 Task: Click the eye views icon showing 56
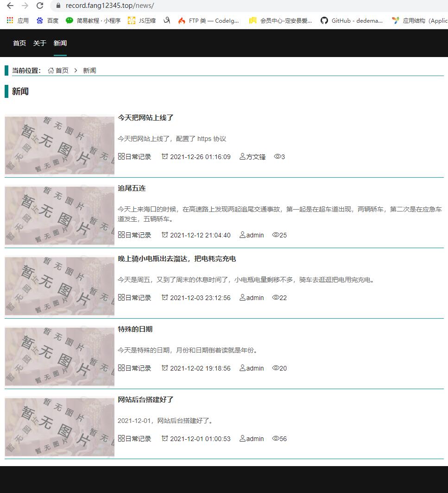[276, 438]
